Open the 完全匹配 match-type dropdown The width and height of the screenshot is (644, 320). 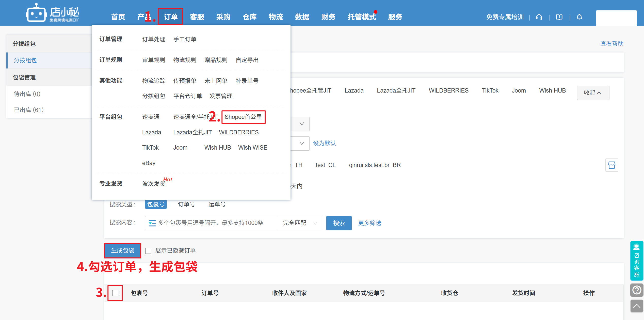(x=300, y=223)
